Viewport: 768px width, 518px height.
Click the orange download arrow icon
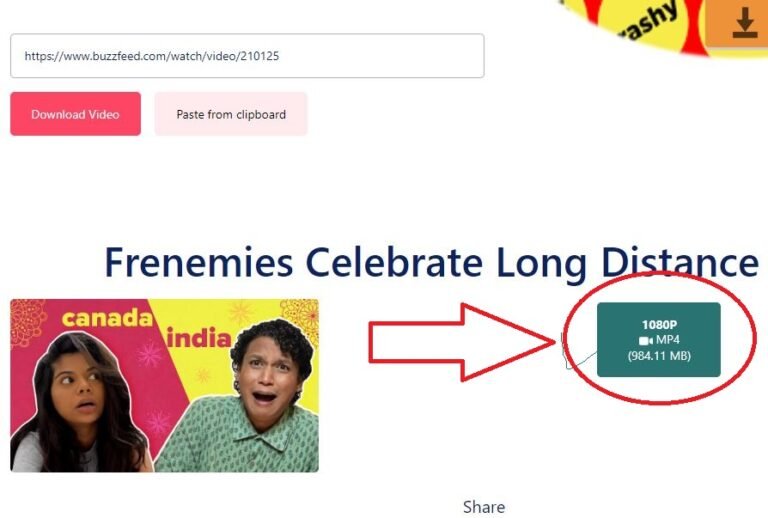coord(744,23)
